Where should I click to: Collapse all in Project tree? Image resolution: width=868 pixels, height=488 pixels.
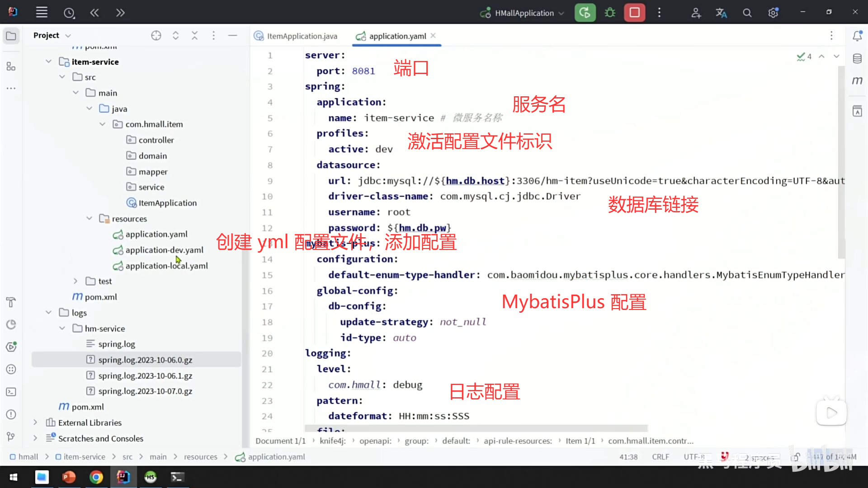[194, 36]
